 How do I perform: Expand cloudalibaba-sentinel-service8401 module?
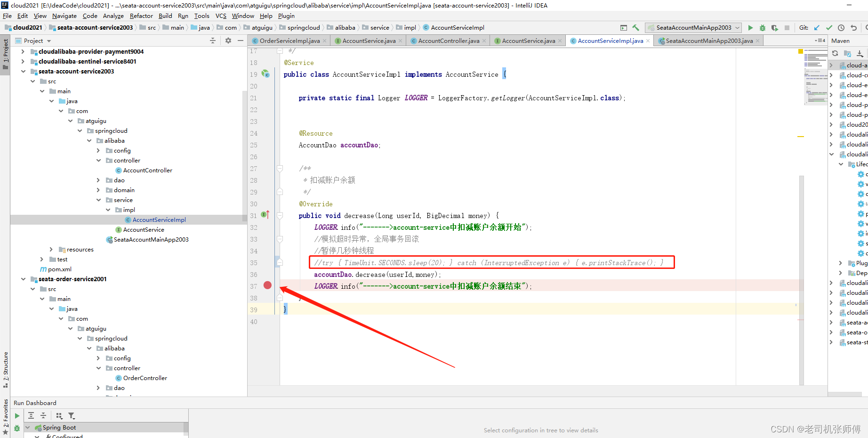point(23,62)
